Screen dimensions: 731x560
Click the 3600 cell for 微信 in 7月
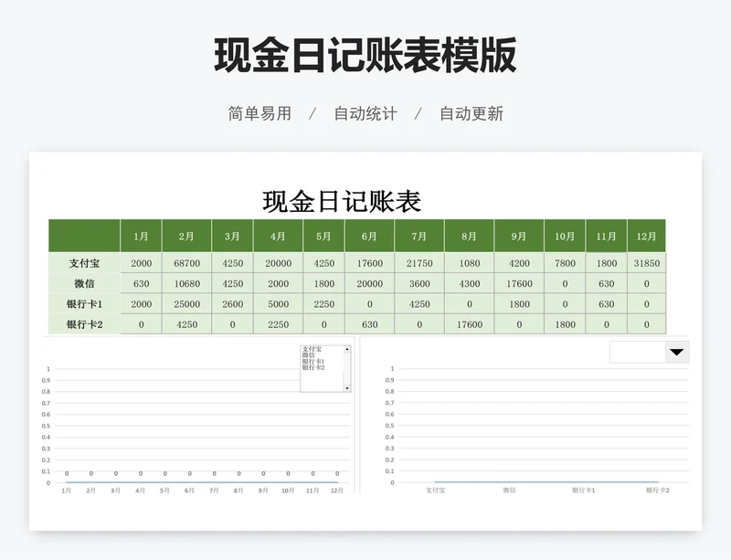[419, 283]
